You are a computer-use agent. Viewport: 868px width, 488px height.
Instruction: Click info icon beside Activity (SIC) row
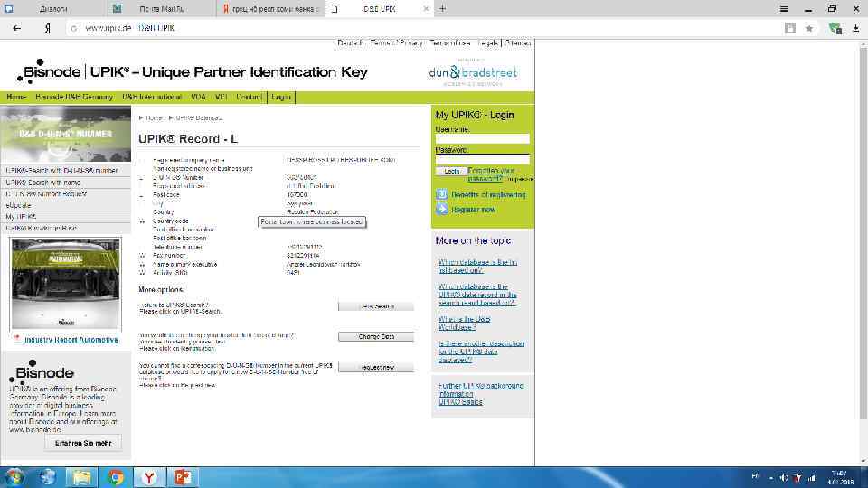click(142, 273)
